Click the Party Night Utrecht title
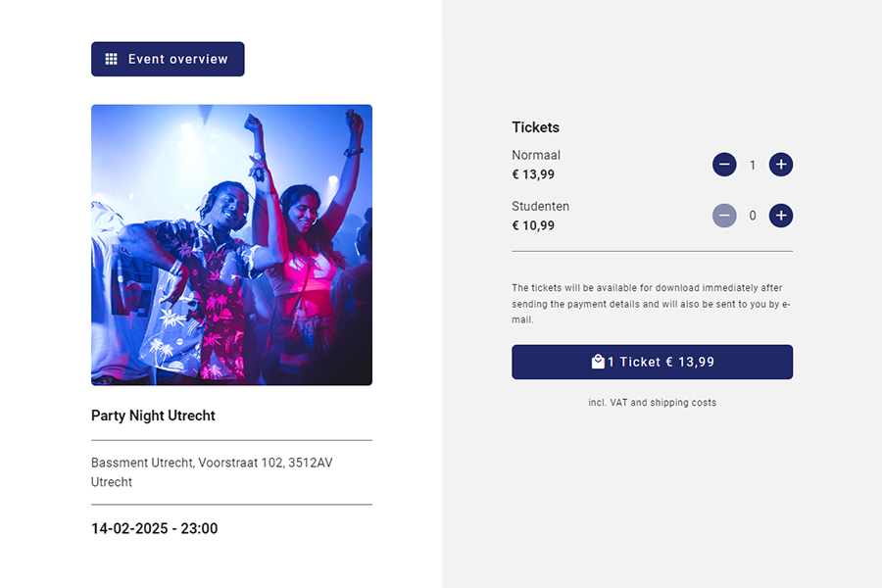The height and width of the screenshot is (588, 882). (x=153, y=416)
